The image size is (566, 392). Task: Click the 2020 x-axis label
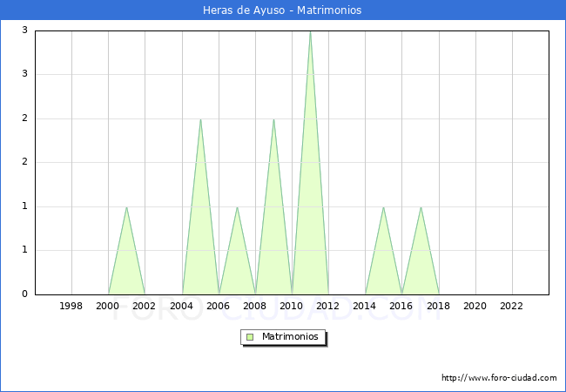[x=475, y=306]
